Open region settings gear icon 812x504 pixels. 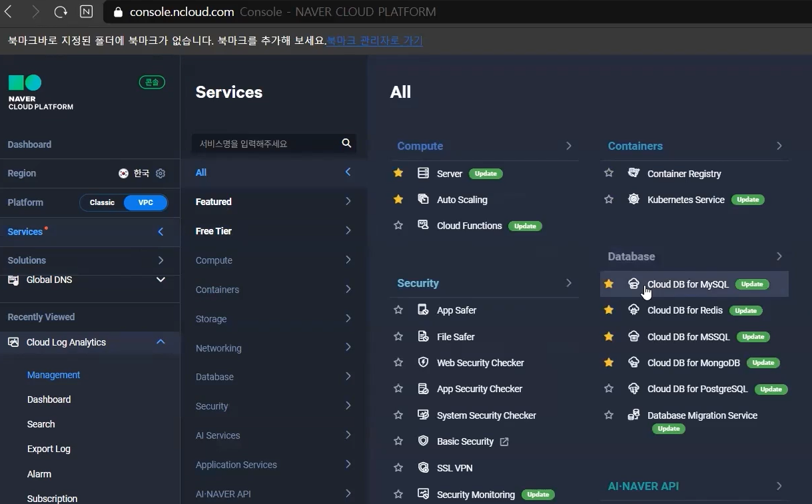point(161,173)
